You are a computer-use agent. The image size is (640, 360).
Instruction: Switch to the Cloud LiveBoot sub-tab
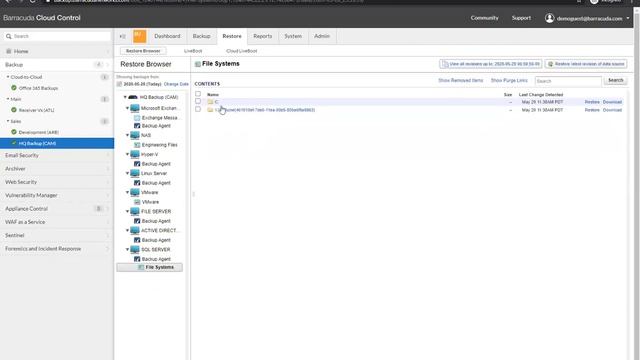click(242, 51)
